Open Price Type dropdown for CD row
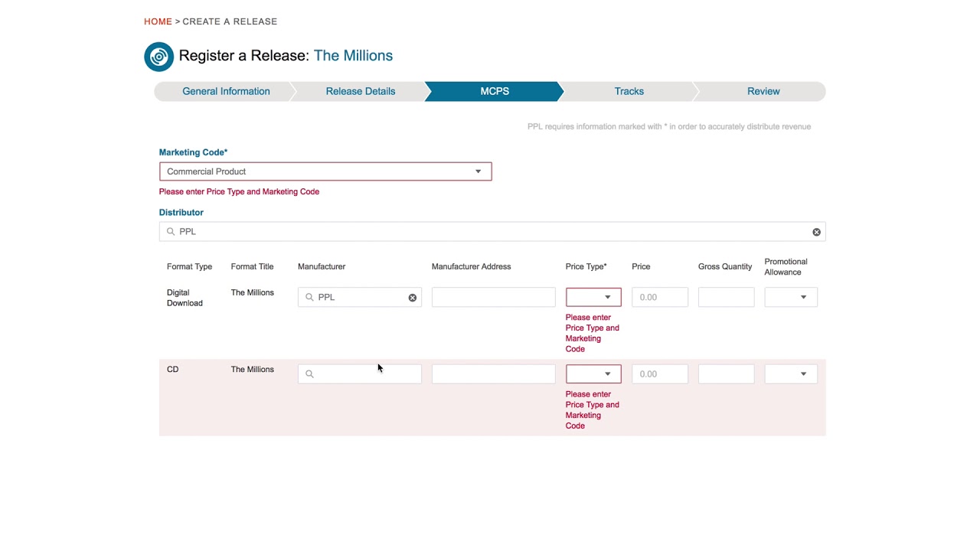Image resolution: width=980 pixels, height=551 pixels. click(x=593, y=374)
